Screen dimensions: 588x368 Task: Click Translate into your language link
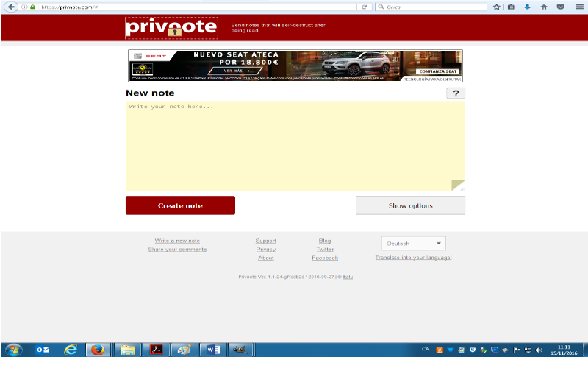click(413, 258)
